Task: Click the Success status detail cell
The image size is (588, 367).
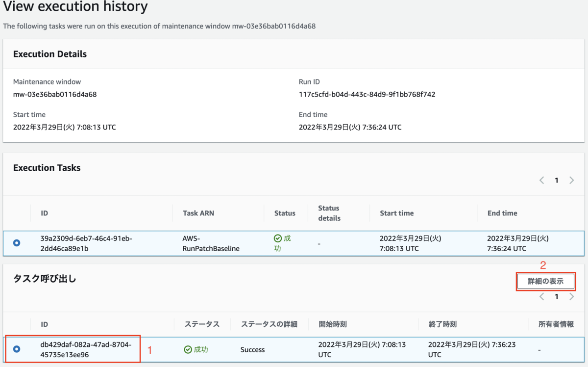Action: pos(252,350)
